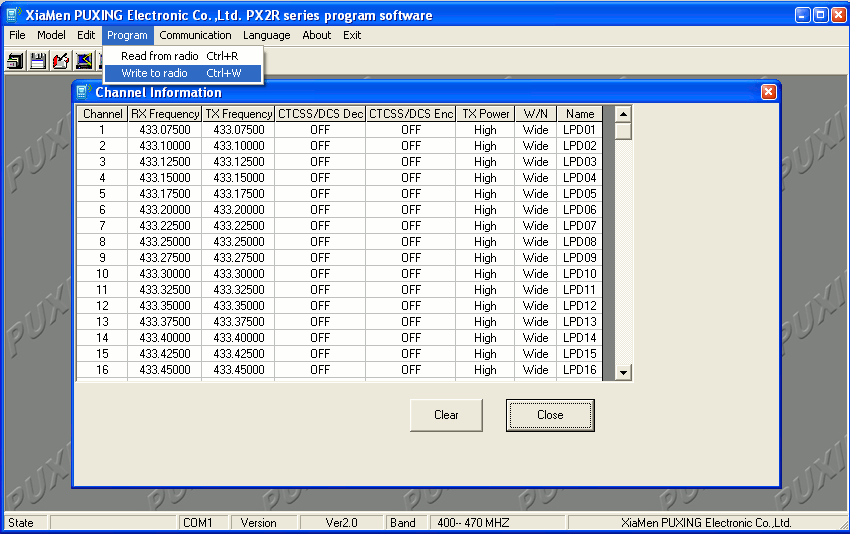Click TX Power High in channel 13 row
This screenshot has width=850, height=534.
tap(485, 322)
